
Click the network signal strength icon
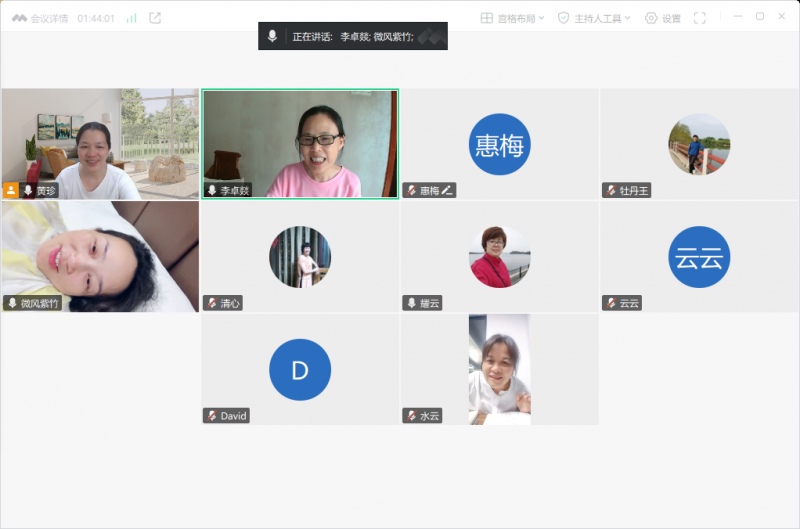click(131, 18)
